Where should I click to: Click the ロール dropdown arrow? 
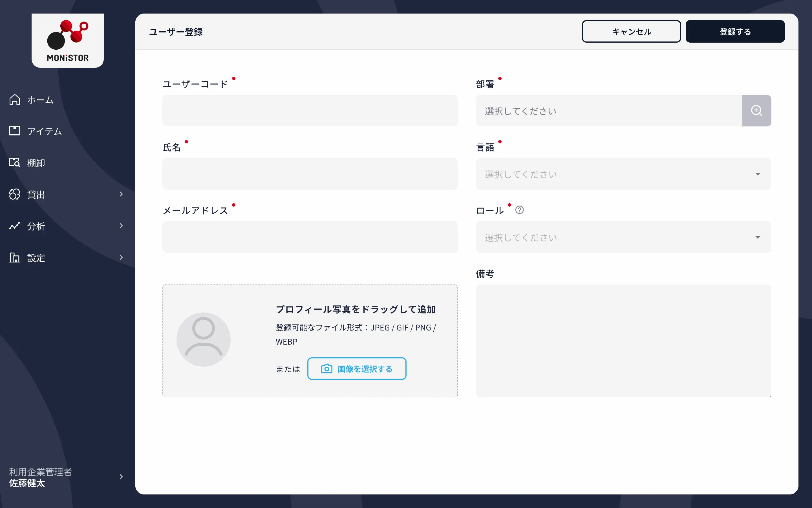[758, 237]
